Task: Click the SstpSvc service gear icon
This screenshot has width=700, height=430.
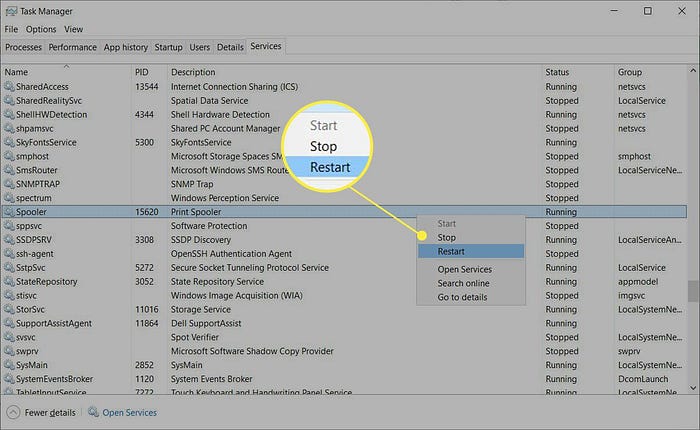Action: click(x=9, y=267)
